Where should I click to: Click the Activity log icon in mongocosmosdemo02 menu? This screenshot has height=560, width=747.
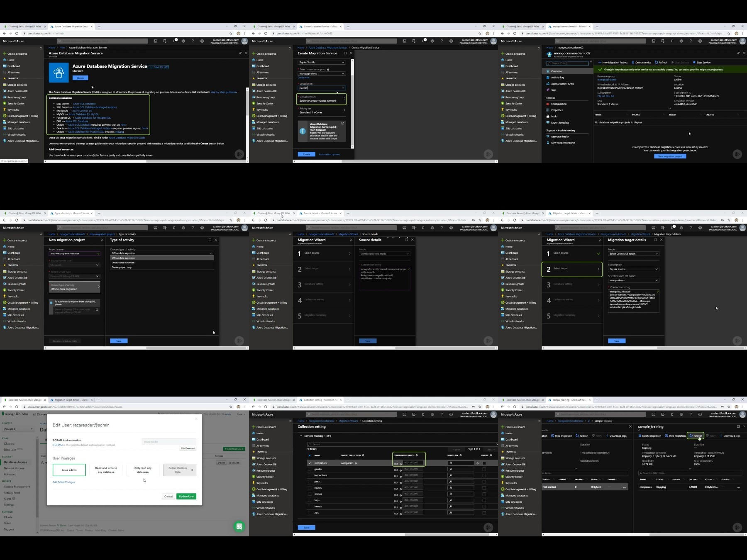coord(548,77)
